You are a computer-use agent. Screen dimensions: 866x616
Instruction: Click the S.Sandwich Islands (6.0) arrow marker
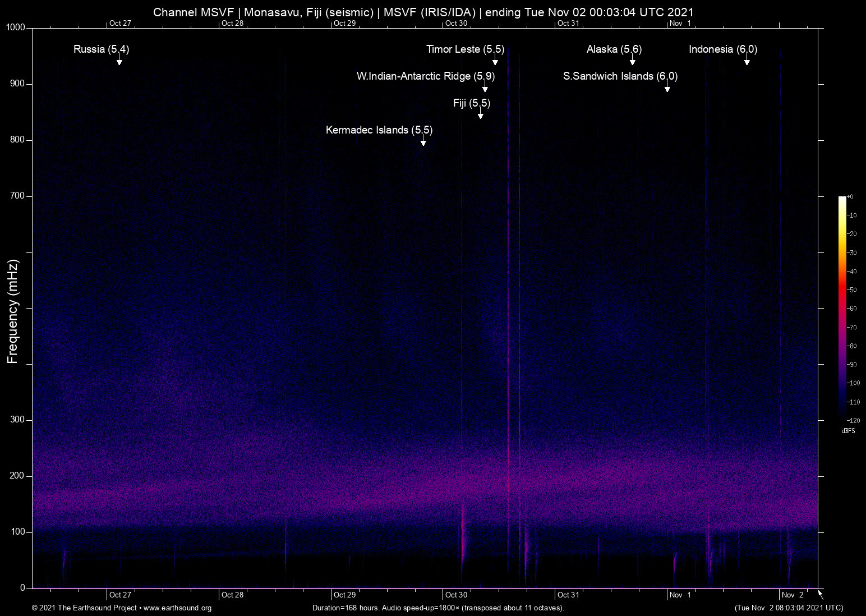(x=667, y=86)
